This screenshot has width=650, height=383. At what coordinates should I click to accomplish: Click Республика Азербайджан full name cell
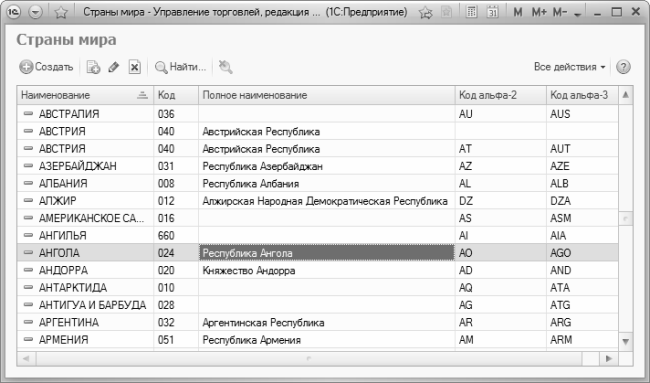tap(327, 166)
